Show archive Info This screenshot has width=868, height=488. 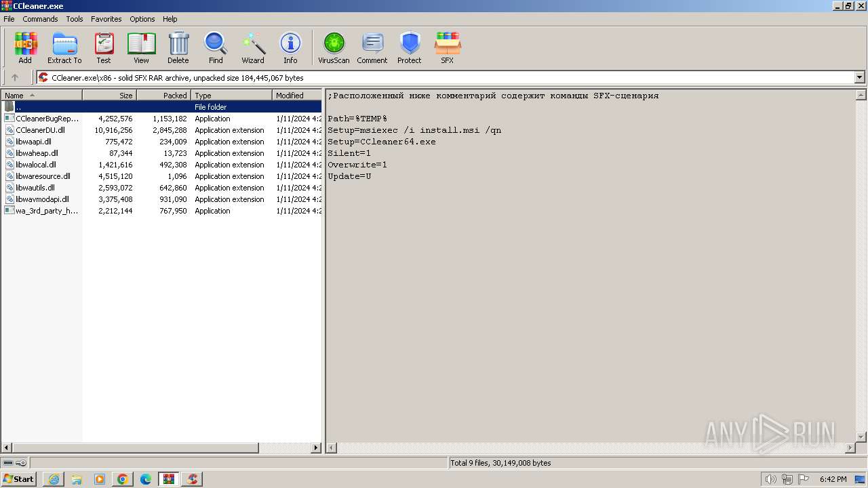point(290,47)
